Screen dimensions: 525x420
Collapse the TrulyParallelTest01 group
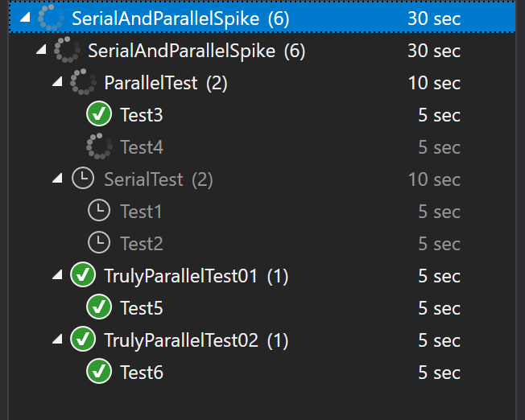[x=58, y=274]
